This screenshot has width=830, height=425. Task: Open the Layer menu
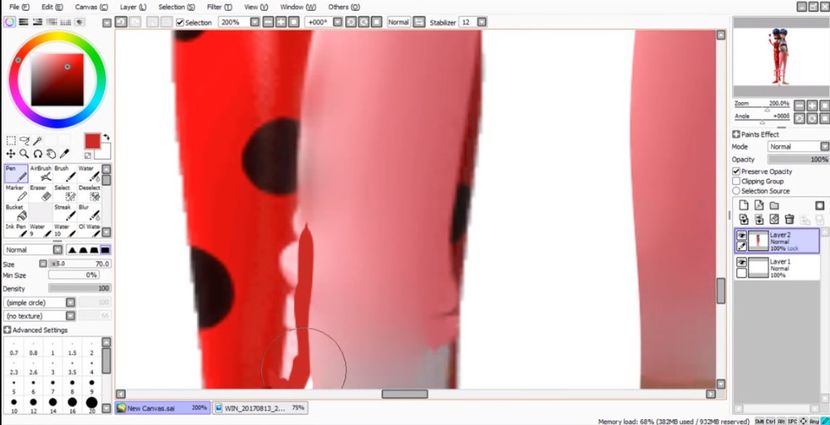pos(133,7)
